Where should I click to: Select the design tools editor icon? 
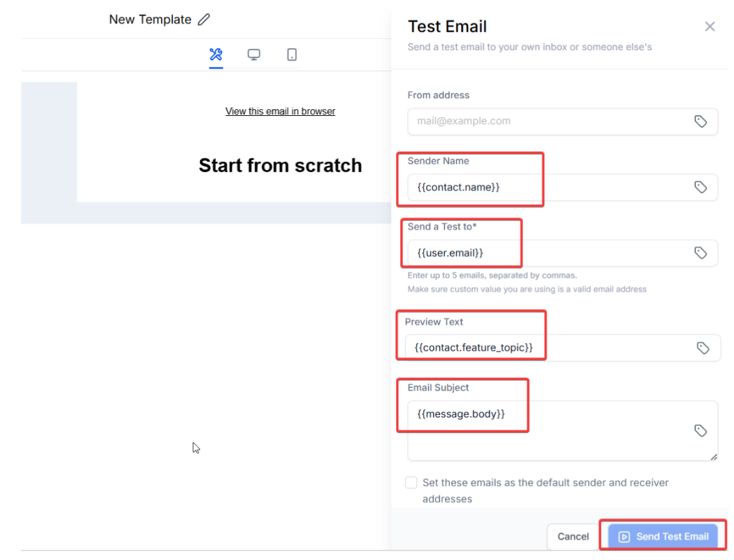[x=216, y=55]
